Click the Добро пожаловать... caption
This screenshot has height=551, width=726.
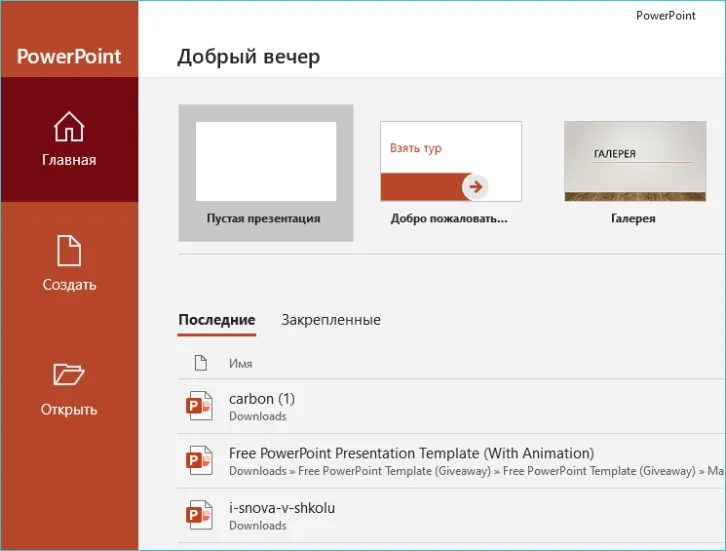pos(449,218)
